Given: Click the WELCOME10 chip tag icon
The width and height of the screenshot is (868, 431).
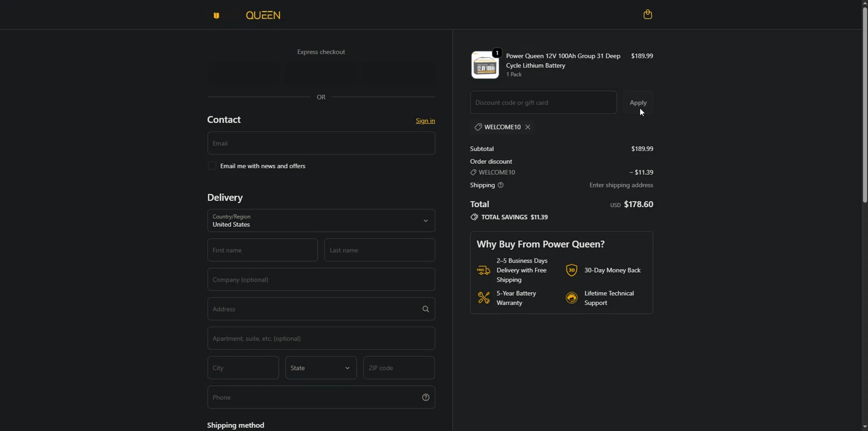Looking at the screenshot, I should point(478,127).
